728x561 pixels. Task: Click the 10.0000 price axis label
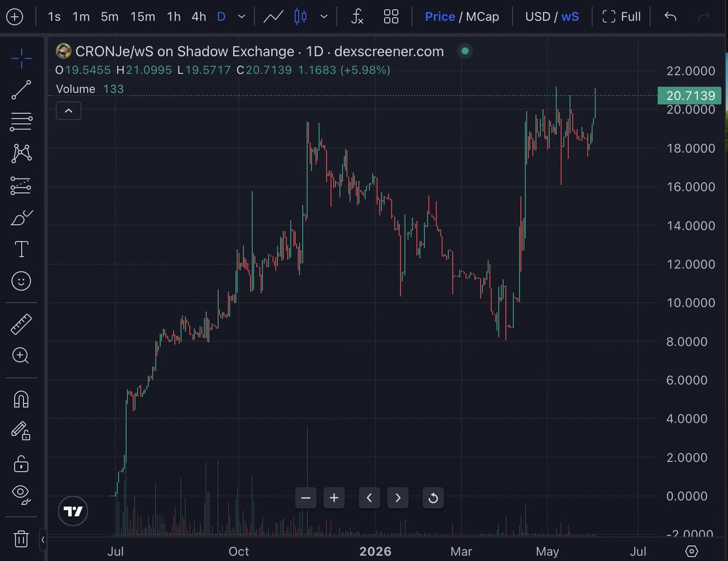(x=690, y=303)
